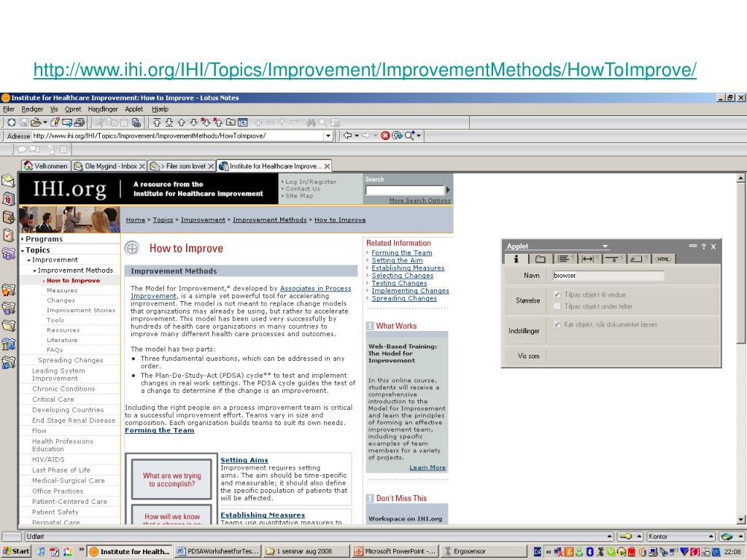This screenshot has width=747, height=560.
Task: Click the address book icon in left sidebar
Action: [x=9, y=217]
